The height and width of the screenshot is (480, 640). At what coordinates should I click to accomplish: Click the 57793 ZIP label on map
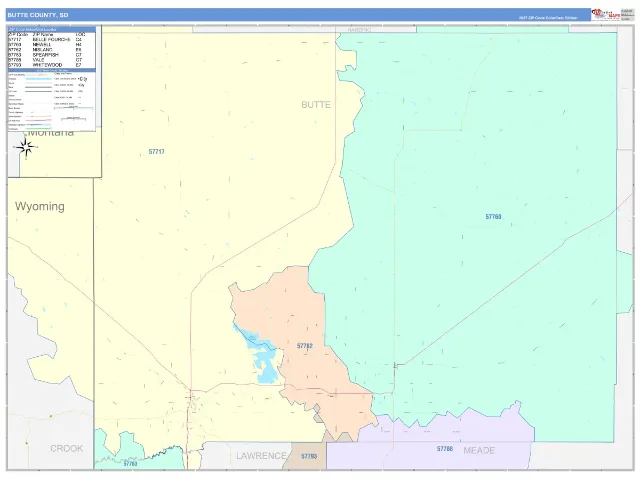(x=309, y=456)
